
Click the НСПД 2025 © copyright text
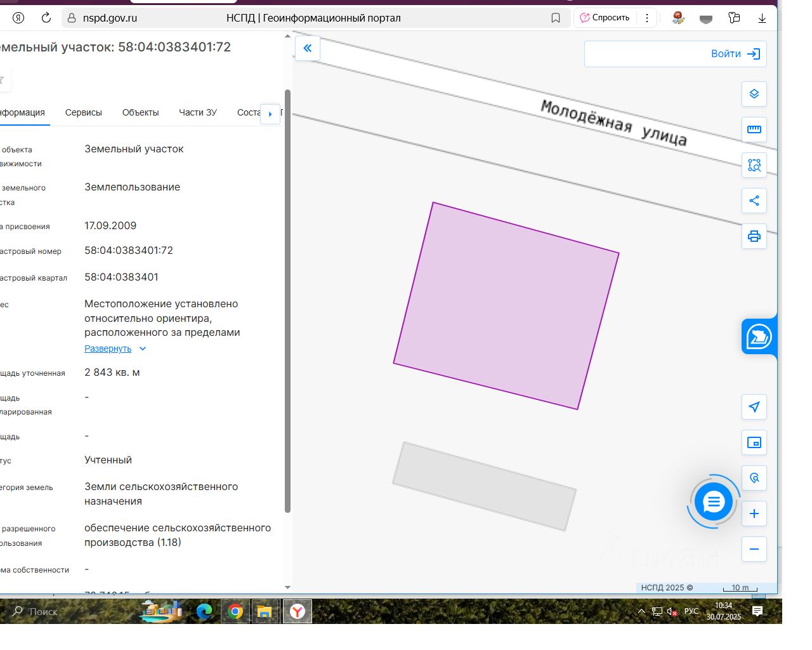(x=667, y=588)
